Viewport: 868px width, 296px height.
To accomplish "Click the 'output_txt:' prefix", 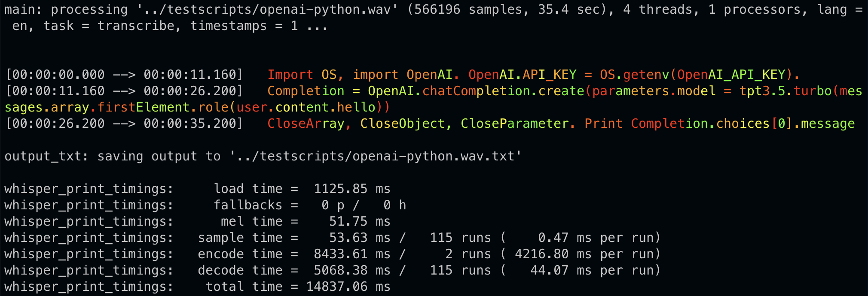I will [x=47, y=156].
